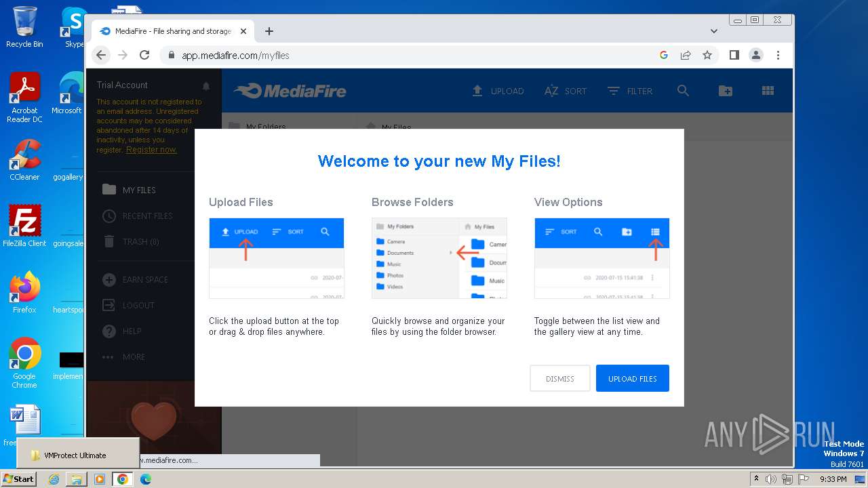Image resolution: width=868 pixels, height=488 pixels.
Task: Launch Internet Explorer from the taskbar
Action: [x=54, y=479]
